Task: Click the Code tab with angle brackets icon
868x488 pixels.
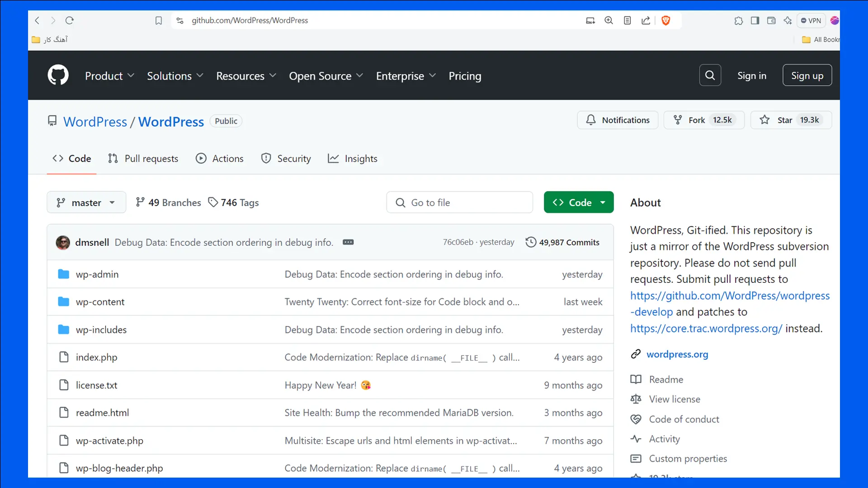Action: (71, 158)
